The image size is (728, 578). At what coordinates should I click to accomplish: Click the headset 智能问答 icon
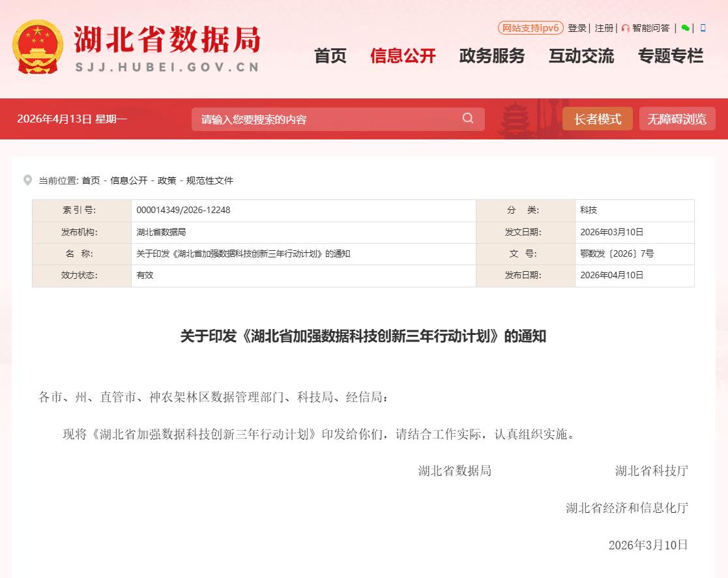tap(626, 28)
